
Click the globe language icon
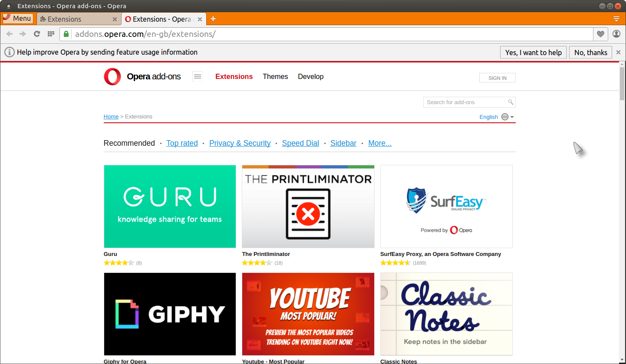tap(505, 117)
